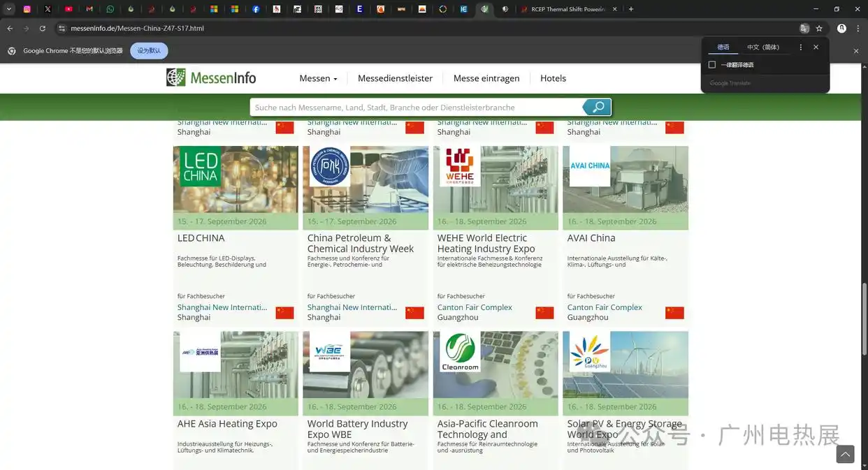Open the Messedienstleister menu item

(x=395, y=78)
